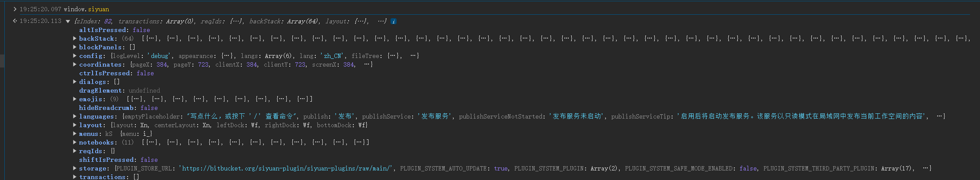Select the altIsPressed false value

tap(141, 30)
